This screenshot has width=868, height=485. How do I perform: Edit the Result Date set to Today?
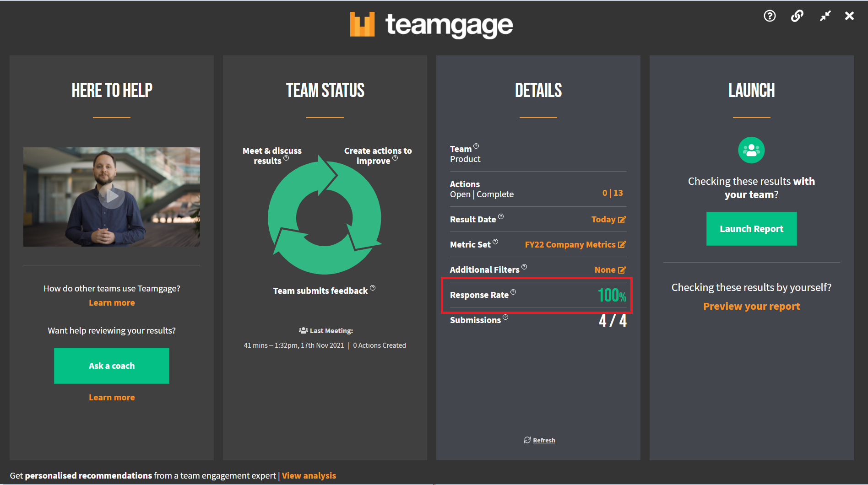click(622, 220)
